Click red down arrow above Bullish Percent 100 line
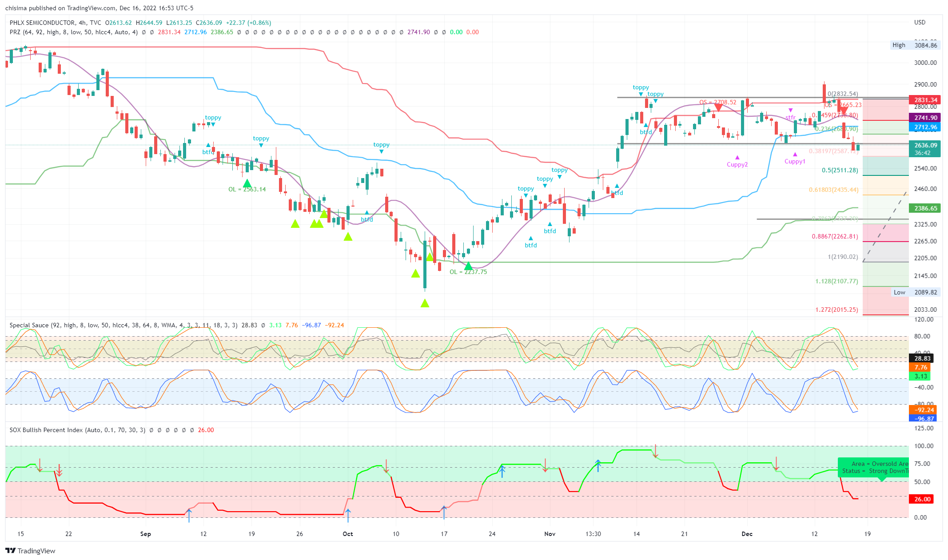Viewport: 948px width, 560px height. click(655, 451)
